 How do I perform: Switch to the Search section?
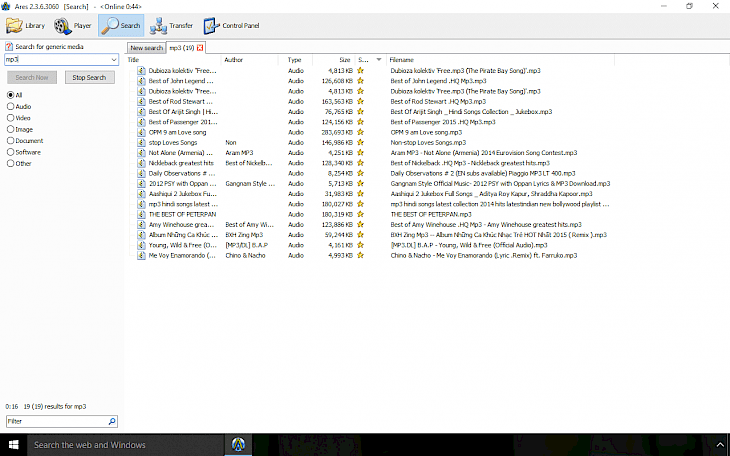click(121, 26)
